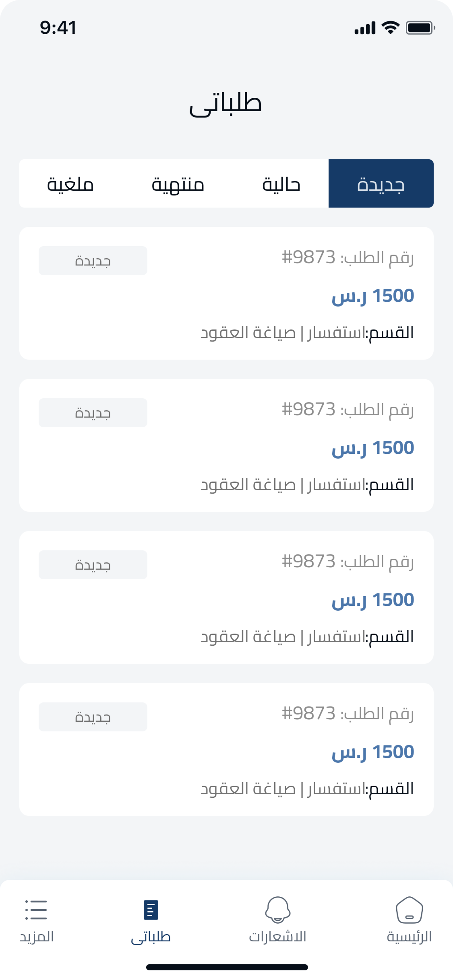Open the الرئيسية home icon
The image size is (453, 980).
pos(409,910)
